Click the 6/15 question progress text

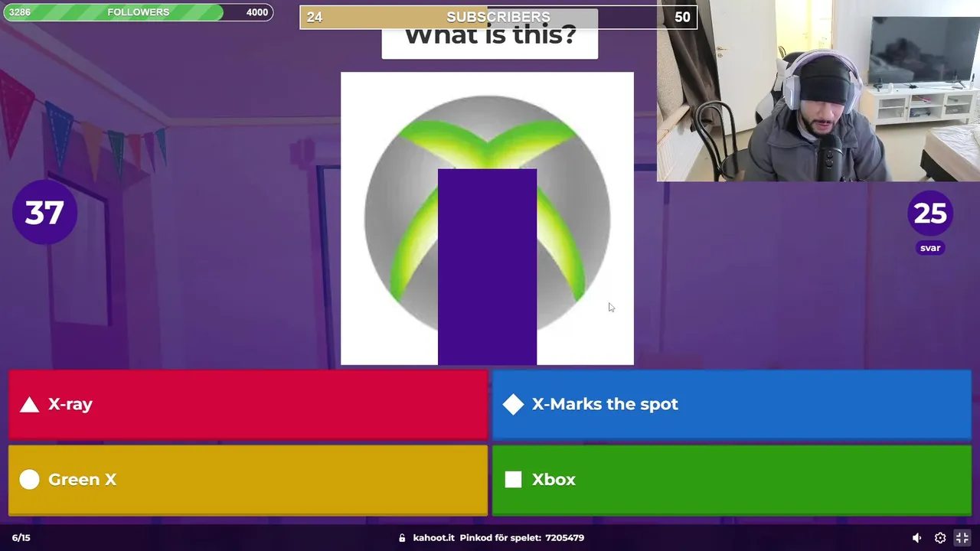coord(21,538)
